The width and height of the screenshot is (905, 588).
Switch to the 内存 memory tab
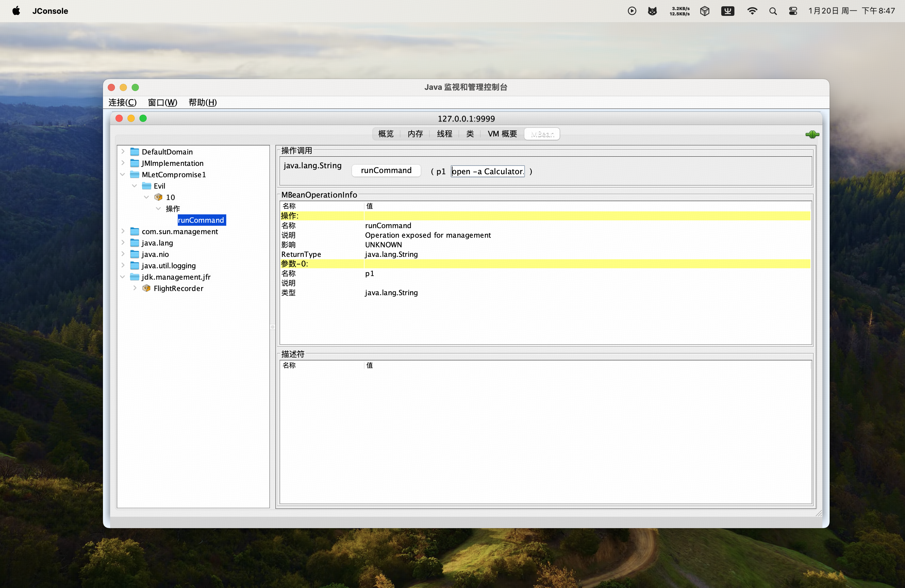tap(415, 134)
